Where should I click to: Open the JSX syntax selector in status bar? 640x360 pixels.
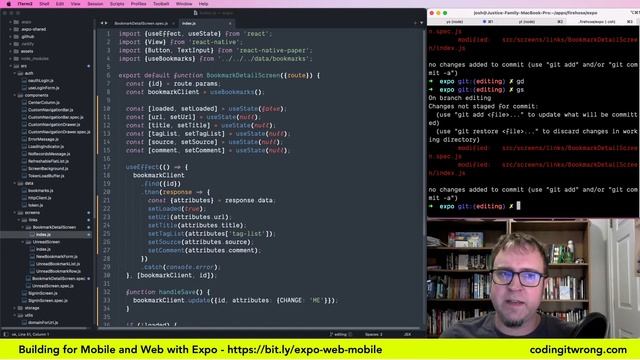(407, 334)
